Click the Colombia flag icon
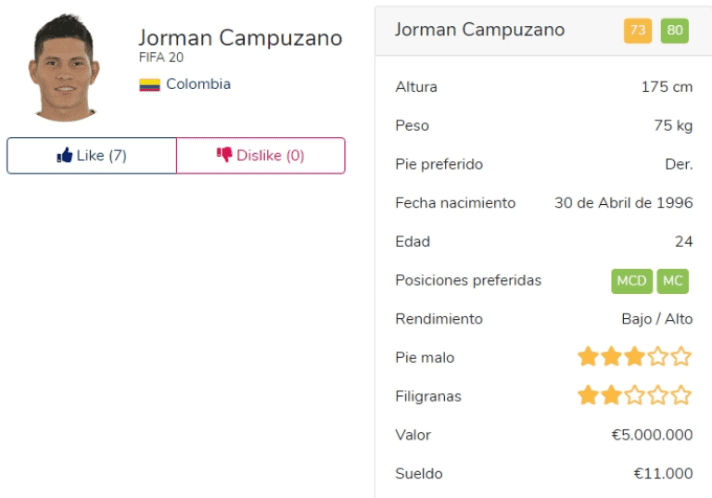Viewport: 712px width, 498px height. click(149, 85)
